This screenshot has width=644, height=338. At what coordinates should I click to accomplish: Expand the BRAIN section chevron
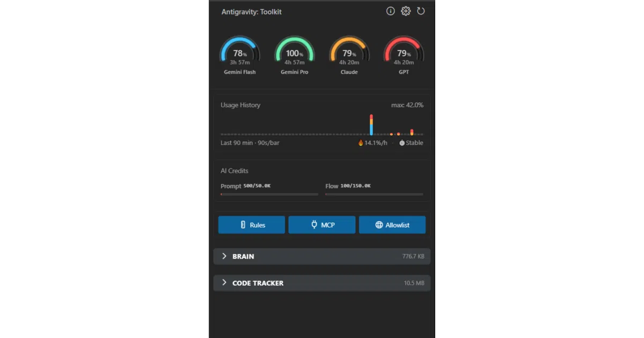pyautogui.click(x=224, y=256)
